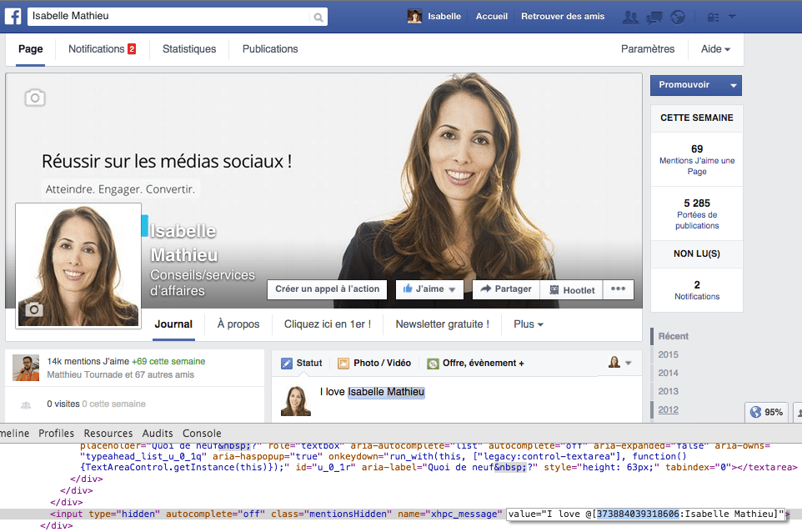This screenshot has height=532, width=802.
Task: Open friend requests icon in top bar
Action: point(631,17)
